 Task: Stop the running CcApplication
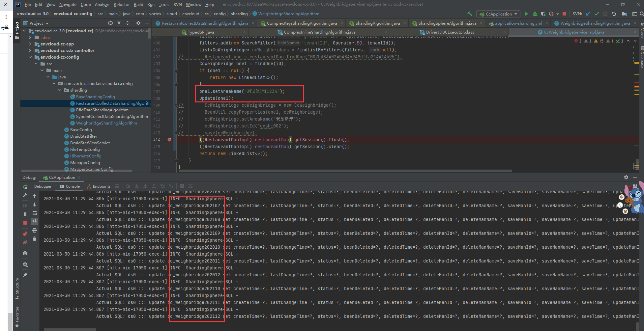coord(564,14)
